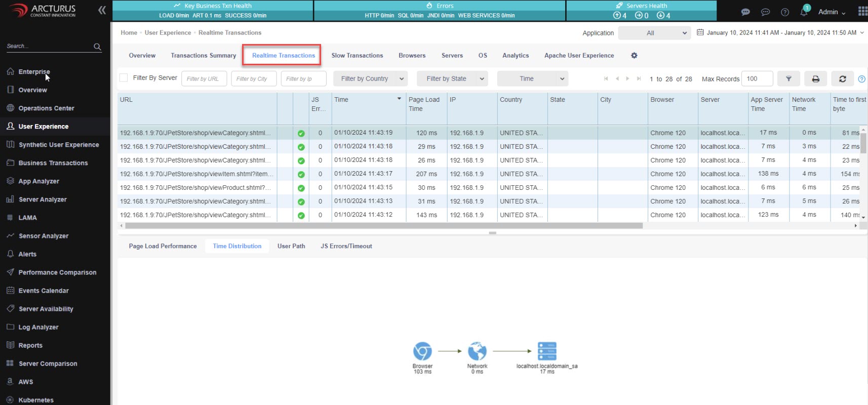The height and width of the screenshot is (405, 868).
Task: Click the Filter by City input
Action: (254, 78)
